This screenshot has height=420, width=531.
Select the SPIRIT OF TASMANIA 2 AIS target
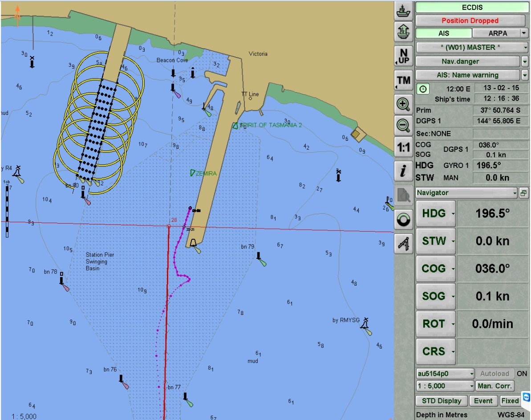pos(235,126)
